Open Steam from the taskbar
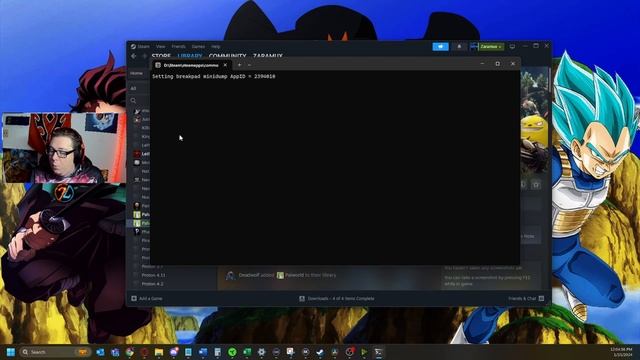 click(320, 352)
